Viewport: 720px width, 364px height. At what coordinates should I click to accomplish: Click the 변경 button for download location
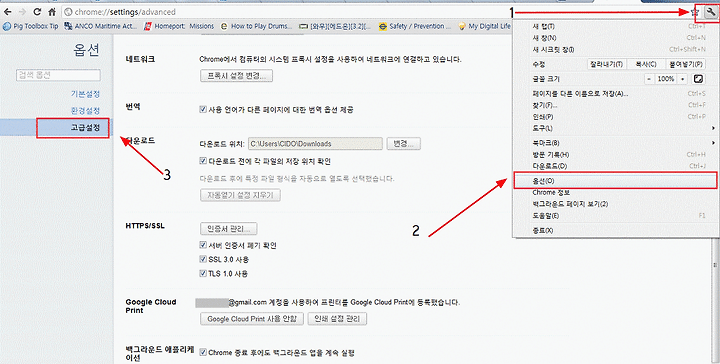[404, 144]
